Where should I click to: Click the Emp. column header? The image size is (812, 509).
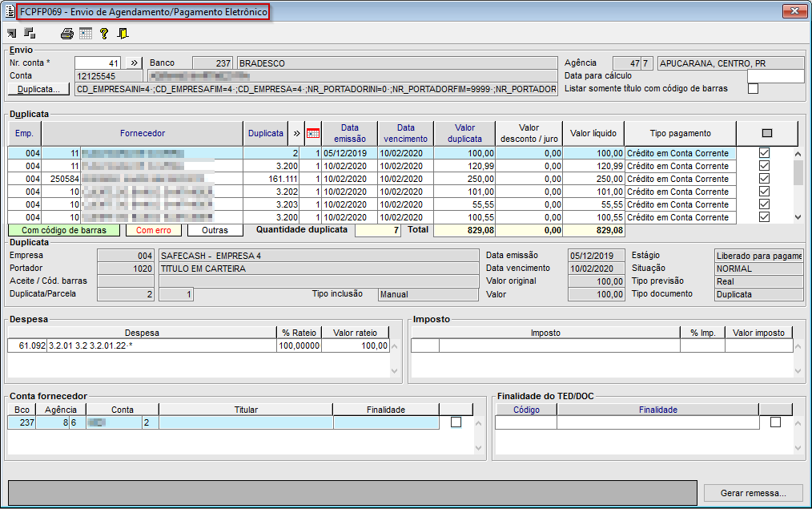(24, 133)
